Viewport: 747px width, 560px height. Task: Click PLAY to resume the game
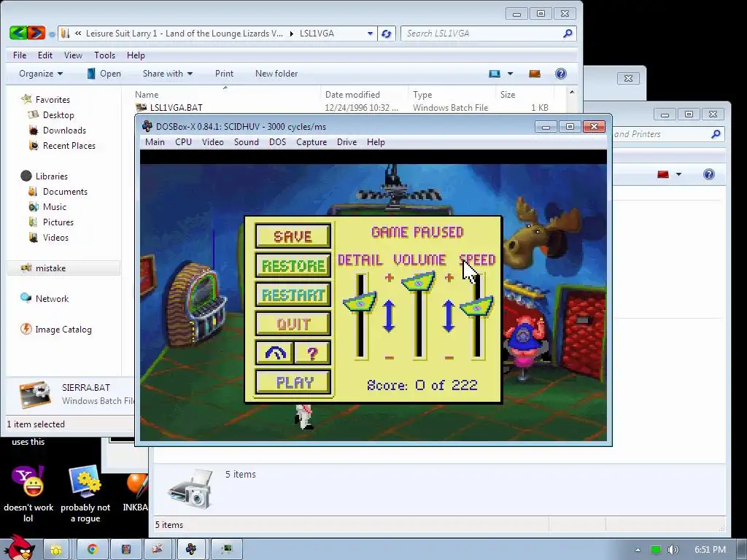pos(293,382)
